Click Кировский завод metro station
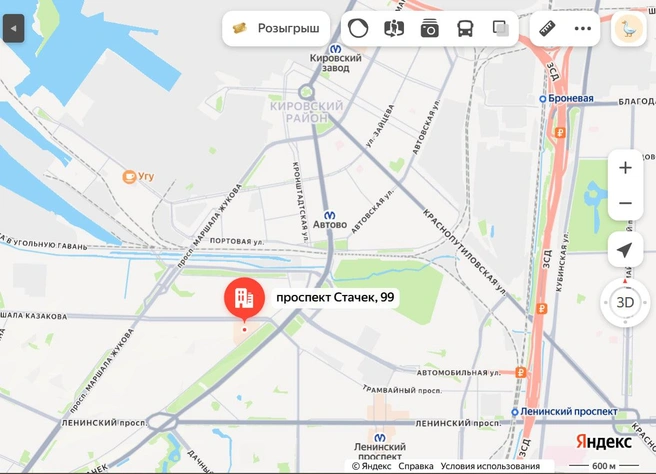Image resolution: width=656 pixels, height=474 pixels. tap(335, 49)
